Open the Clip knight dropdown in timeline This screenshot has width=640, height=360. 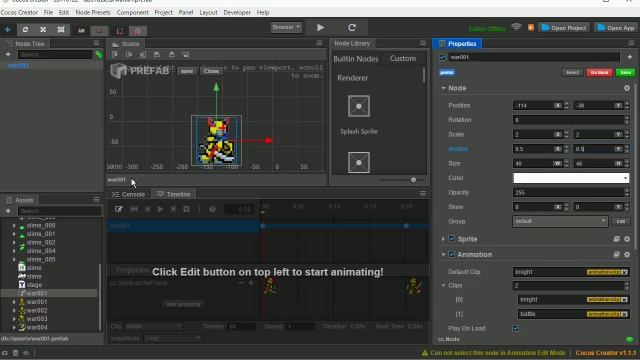pyautogui.click(x=153, y=326)
